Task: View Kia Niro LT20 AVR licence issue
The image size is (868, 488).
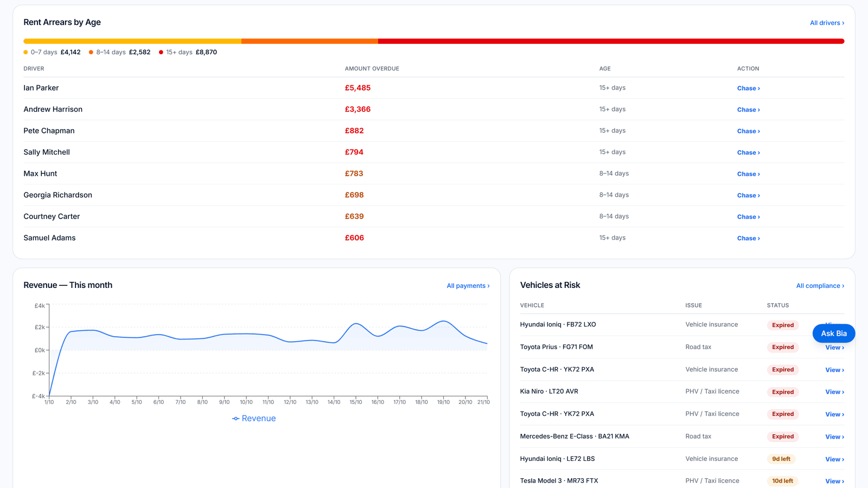Action: click(834, 392)
